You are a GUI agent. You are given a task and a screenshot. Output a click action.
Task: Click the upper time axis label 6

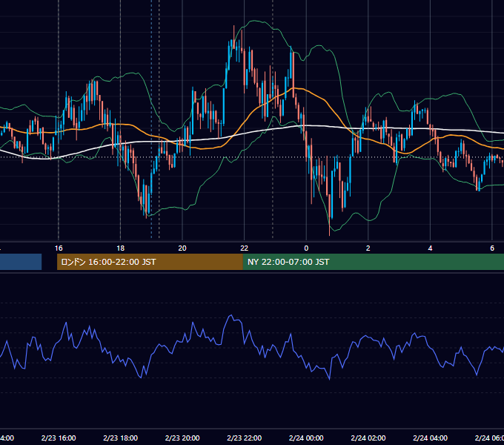(492, 248)
